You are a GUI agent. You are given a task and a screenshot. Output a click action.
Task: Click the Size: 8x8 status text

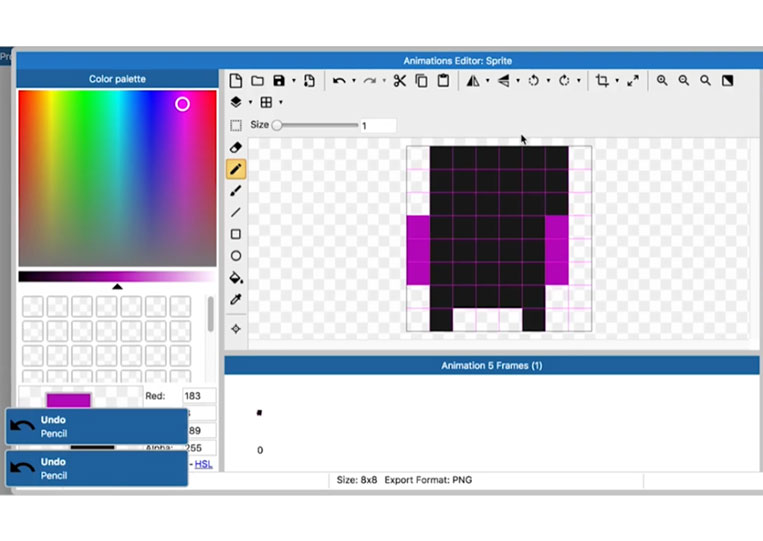357,480
